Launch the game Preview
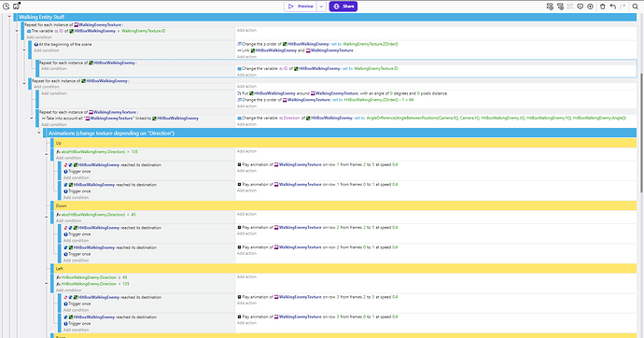644x338 pixels. pos(301,7)
